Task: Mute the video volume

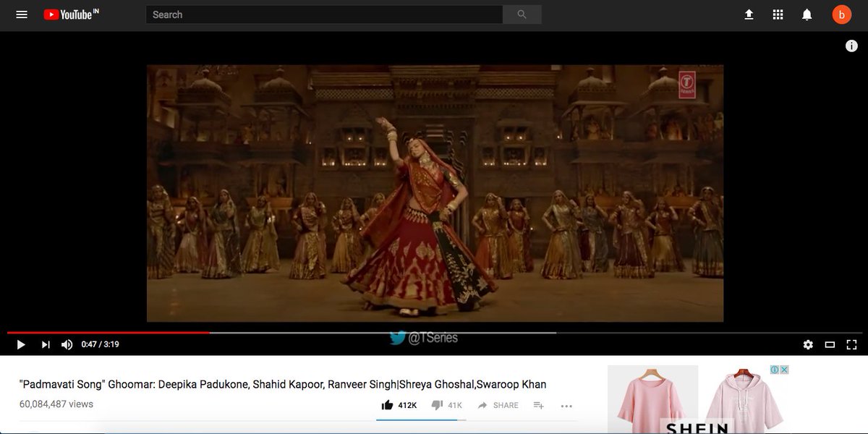Action: [x=67, y=345]
